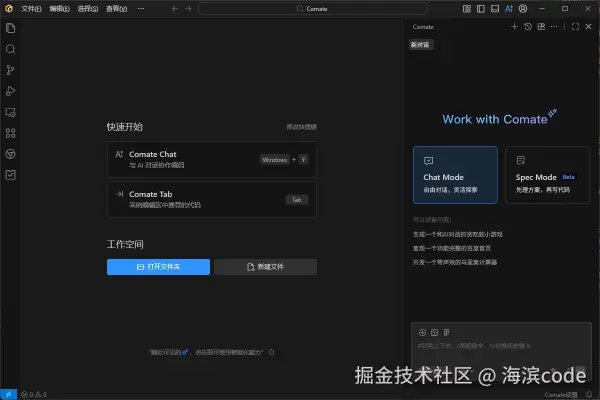Image resolution: width=600 pixels, height=400 pixels.
Task: Open the account profile icon
Action: coord(523,8)
